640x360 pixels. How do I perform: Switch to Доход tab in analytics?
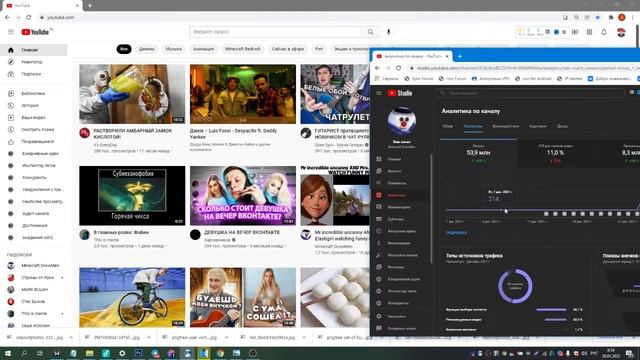(562, 126)
